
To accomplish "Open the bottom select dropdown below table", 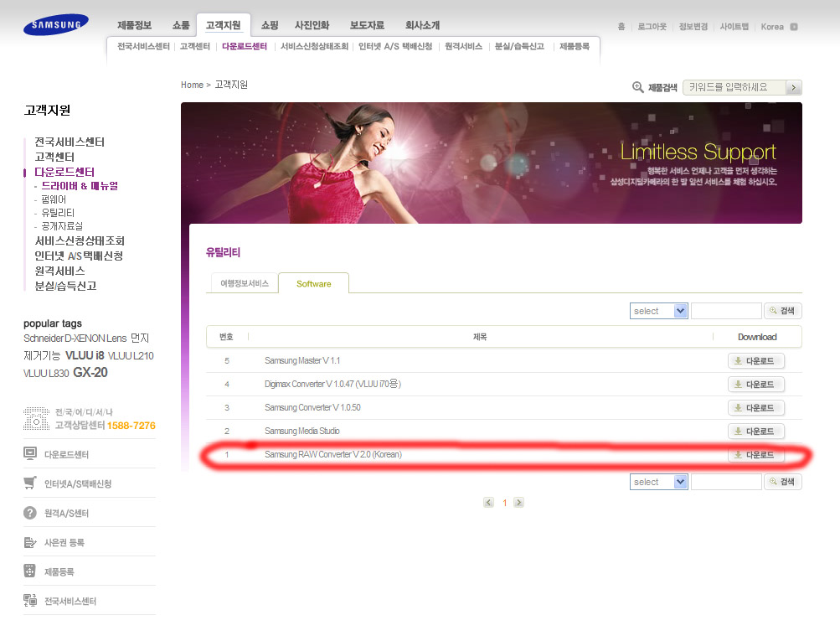I will coord(658,482).
